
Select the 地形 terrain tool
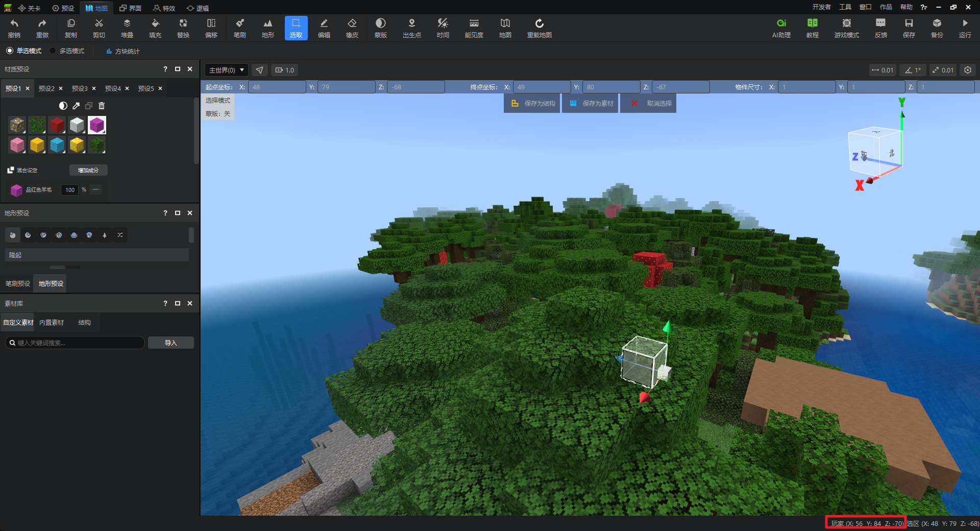(268, 28)
